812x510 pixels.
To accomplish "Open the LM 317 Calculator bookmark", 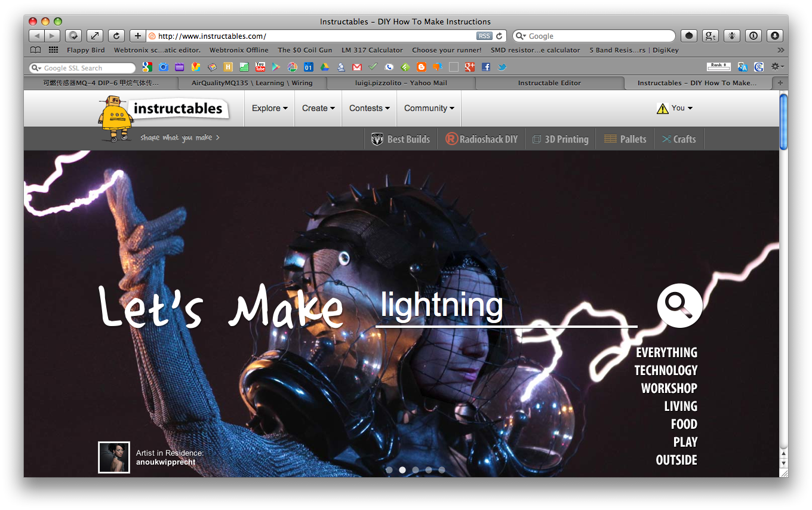I will coord(372,50).
